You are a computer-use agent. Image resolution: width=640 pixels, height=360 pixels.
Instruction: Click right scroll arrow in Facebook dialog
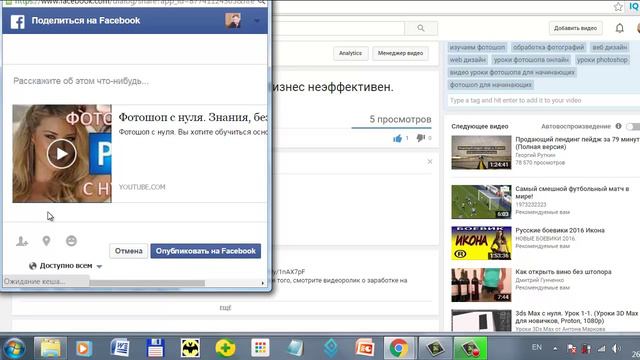point(262,283)
